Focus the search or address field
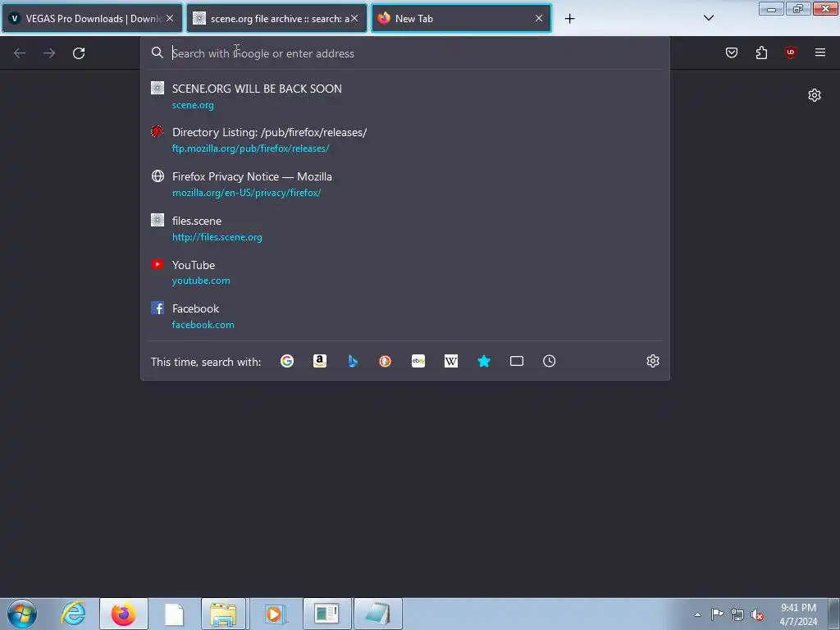This screenshot has height=630, width=840. [405, 53]
